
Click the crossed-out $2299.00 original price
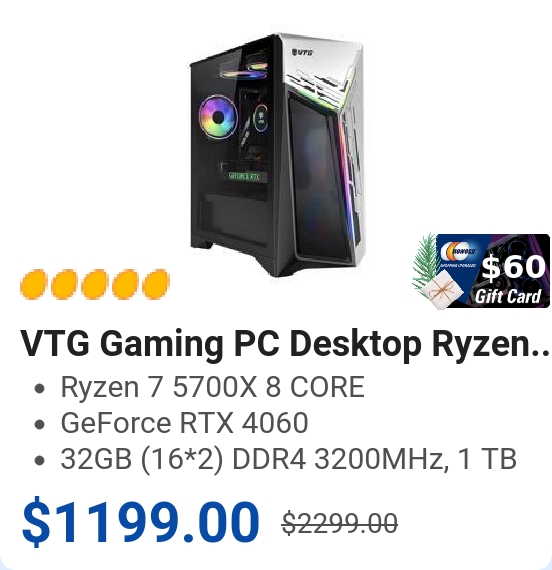click(x=340, y=523)
